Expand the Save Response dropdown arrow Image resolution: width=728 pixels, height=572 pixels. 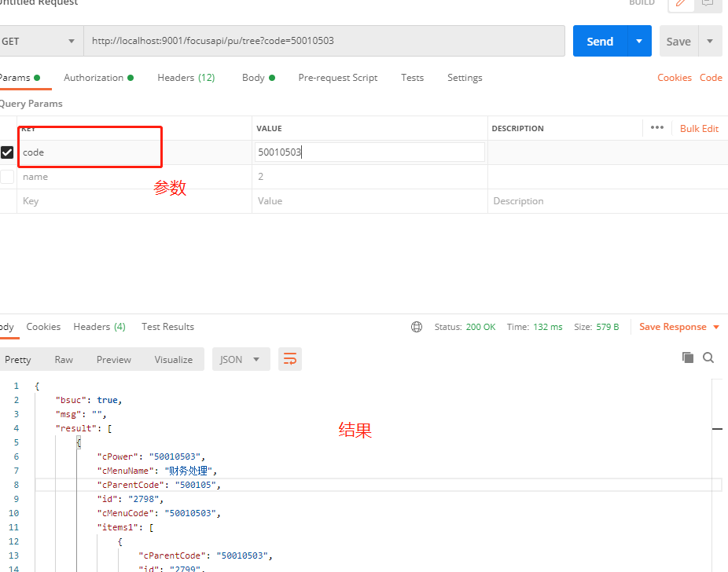click(x=716, y=327)
